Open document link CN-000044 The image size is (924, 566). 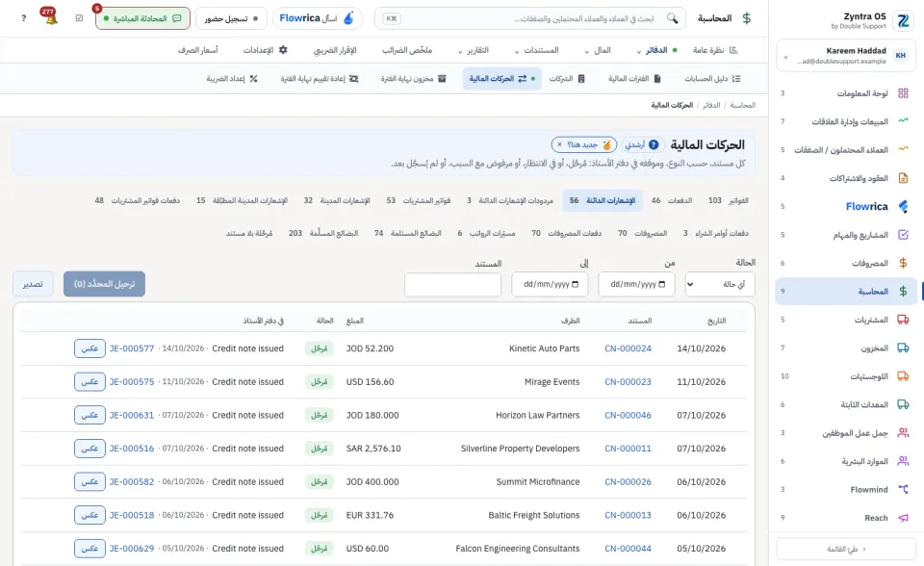click(628, 549)
